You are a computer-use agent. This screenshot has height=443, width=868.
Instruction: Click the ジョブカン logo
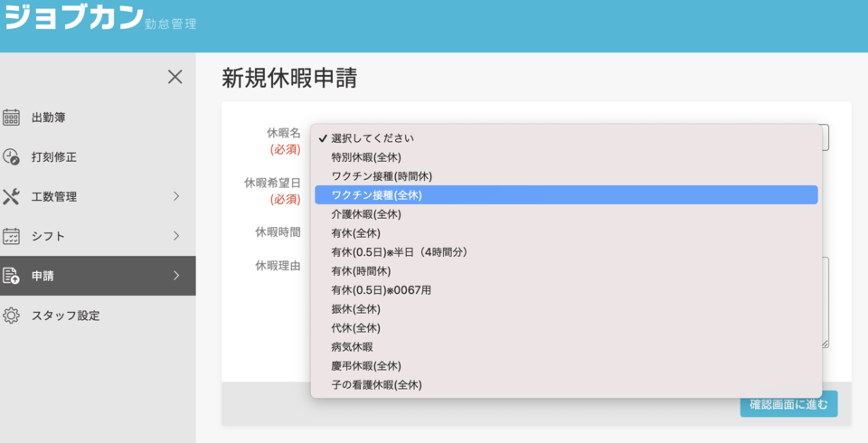coord(74,17)
